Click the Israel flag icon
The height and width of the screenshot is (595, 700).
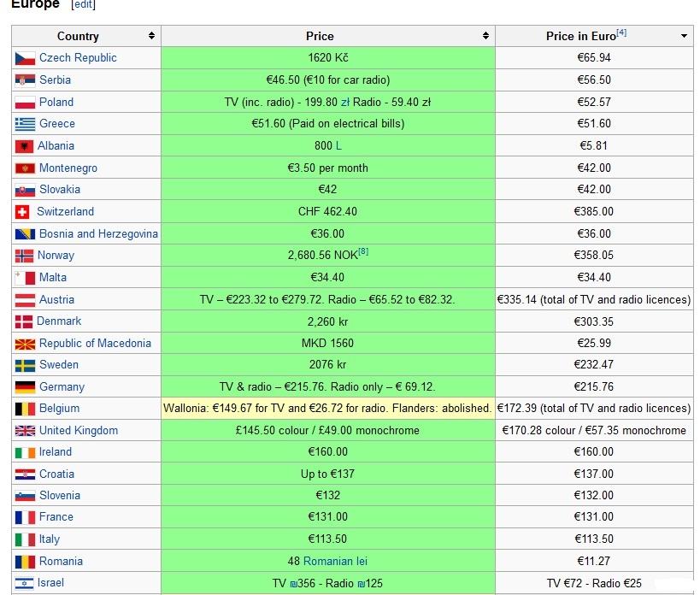click(x=24, y=583)
